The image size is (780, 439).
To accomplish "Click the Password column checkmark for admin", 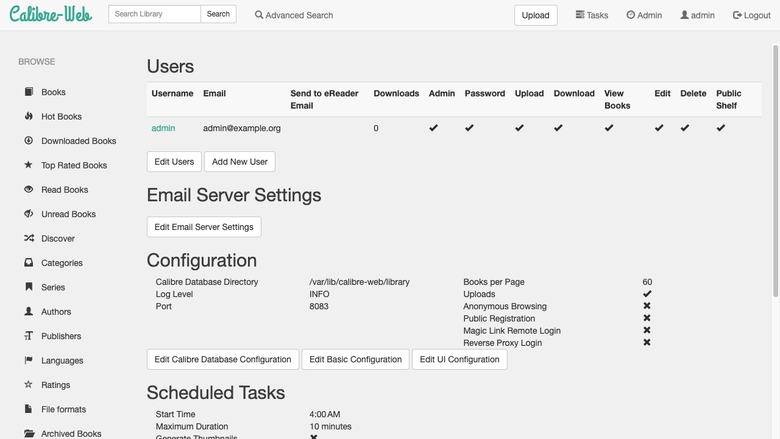I will click(469, 128).
